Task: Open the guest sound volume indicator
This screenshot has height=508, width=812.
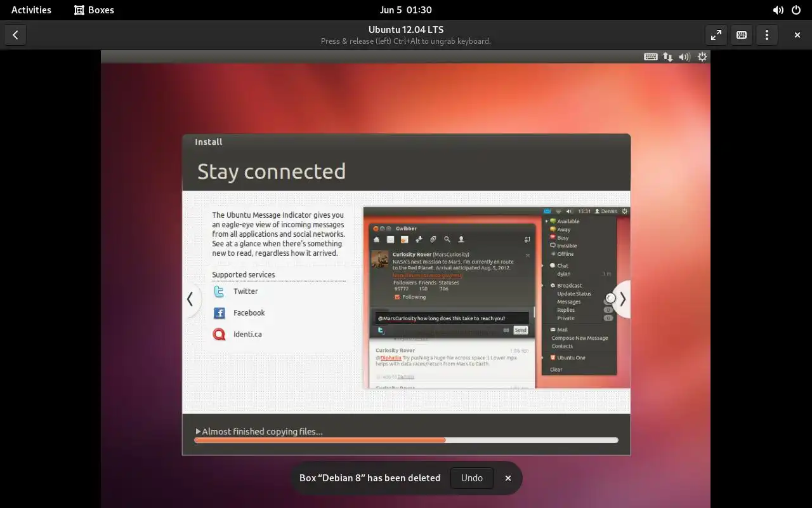Action: pyautogui.click(x=684, y=57)
